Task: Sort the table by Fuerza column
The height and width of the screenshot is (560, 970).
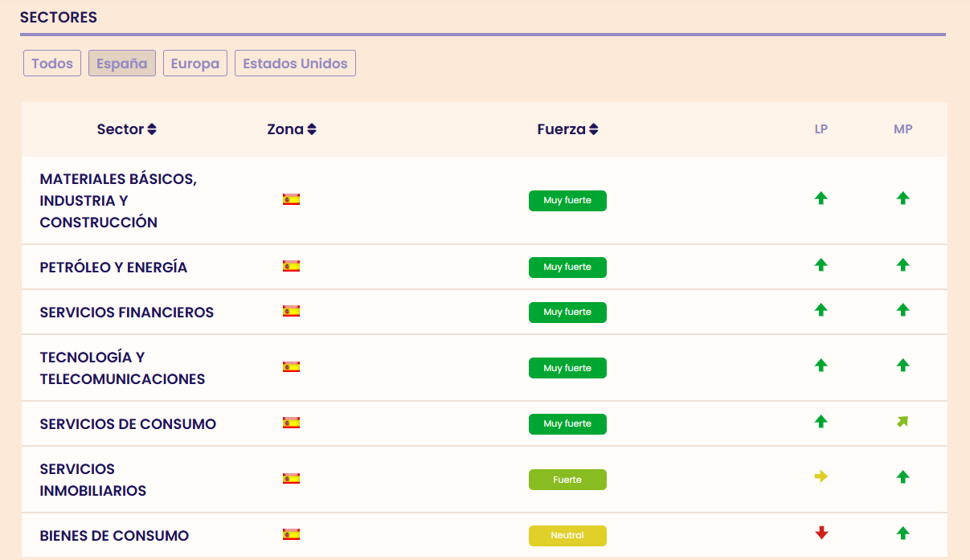Action: click(x=567, y=129)
